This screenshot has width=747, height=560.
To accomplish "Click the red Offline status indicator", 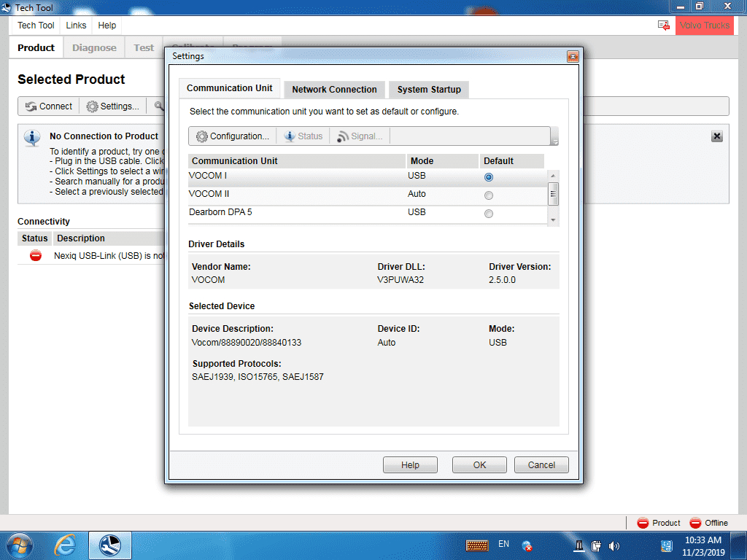I will (x=695, y=523).
